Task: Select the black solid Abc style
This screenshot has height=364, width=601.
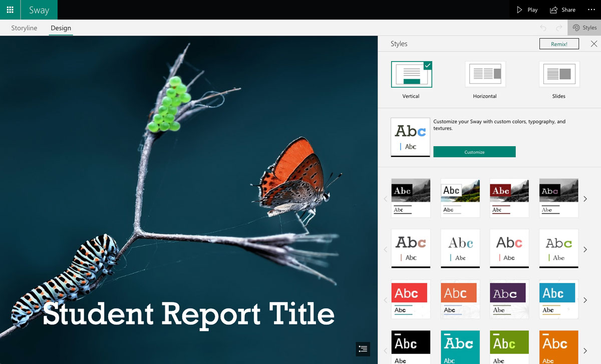Action: click(x=411, y=347)
